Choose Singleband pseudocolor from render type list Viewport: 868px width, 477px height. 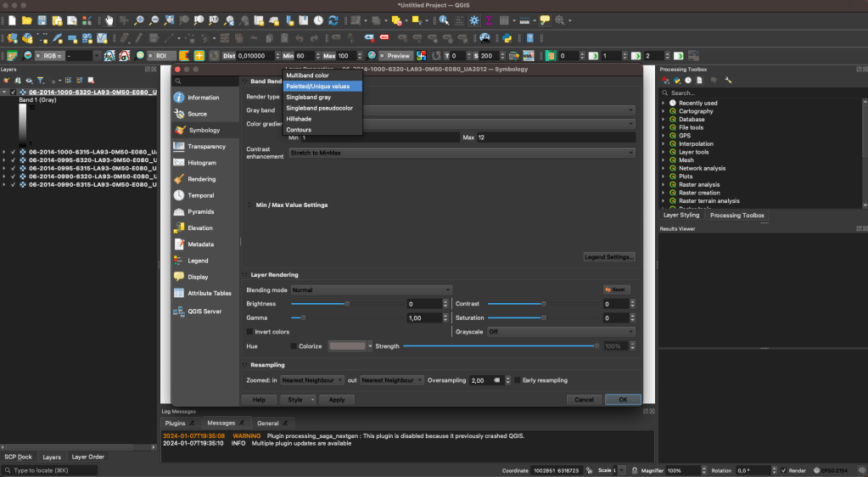pyautogui.click(x=319, y=108)
